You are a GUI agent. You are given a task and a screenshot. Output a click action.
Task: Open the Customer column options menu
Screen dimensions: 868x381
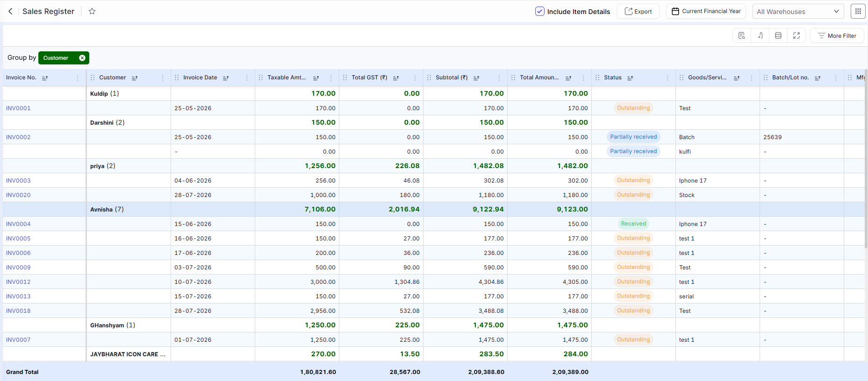[163, 78]
